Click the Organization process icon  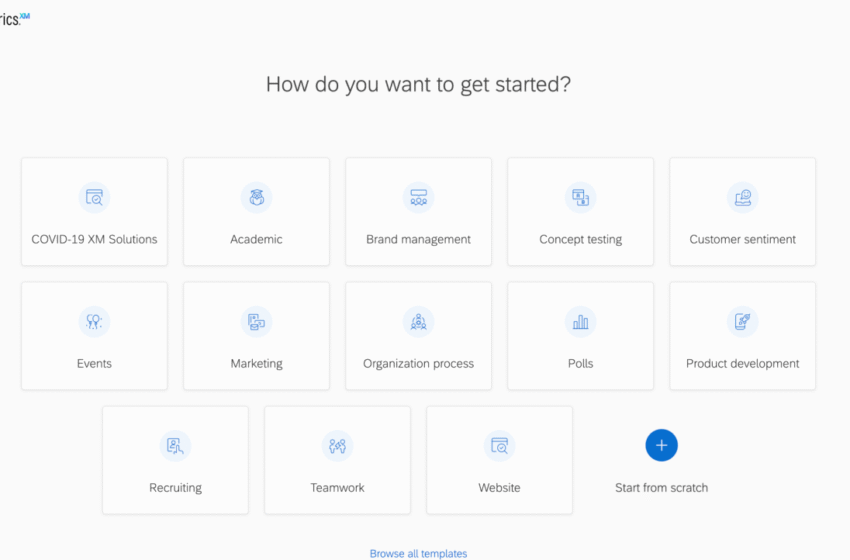(x=418, y=322)
